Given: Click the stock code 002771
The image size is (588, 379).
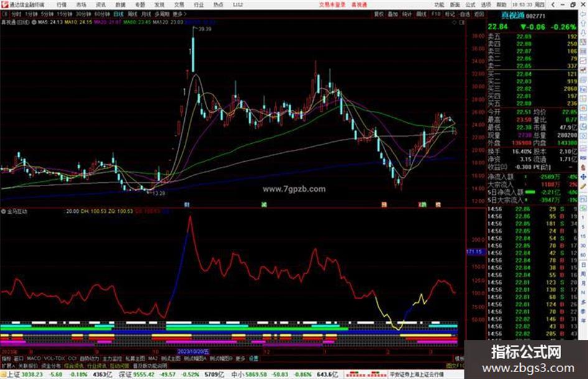Looking at the screenshot, I should (536, 16).
